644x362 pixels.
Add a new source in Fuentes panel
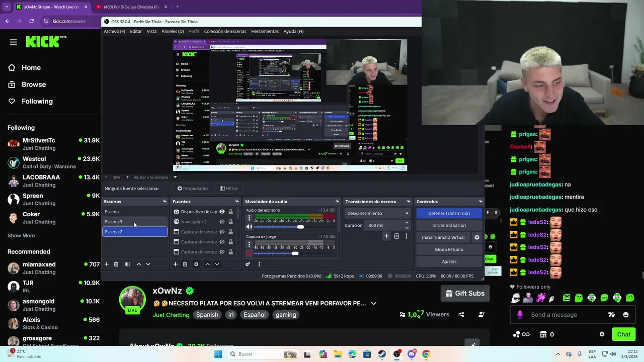pyautogui.click(x=175, y=264)
